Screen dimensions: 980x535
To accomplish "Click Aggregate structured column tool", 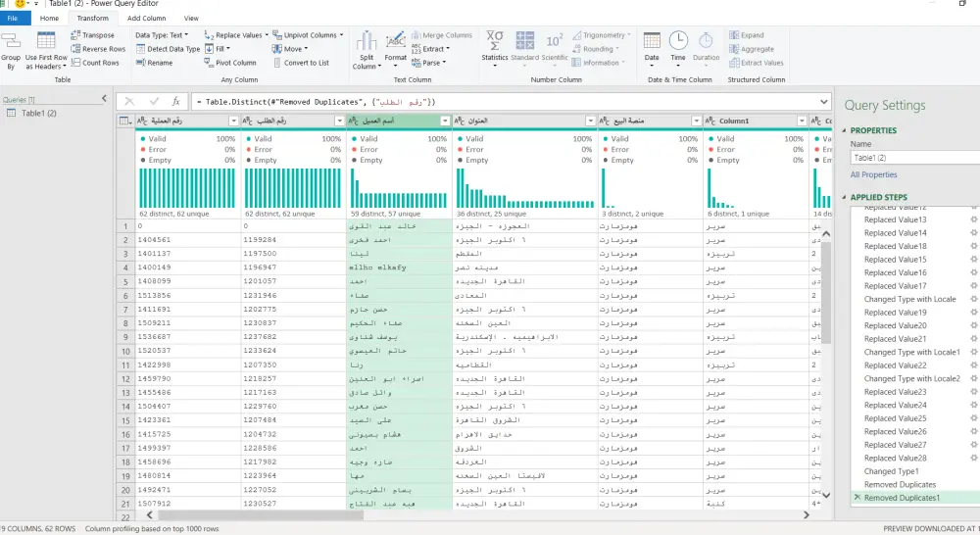I will tap(752, 49).
